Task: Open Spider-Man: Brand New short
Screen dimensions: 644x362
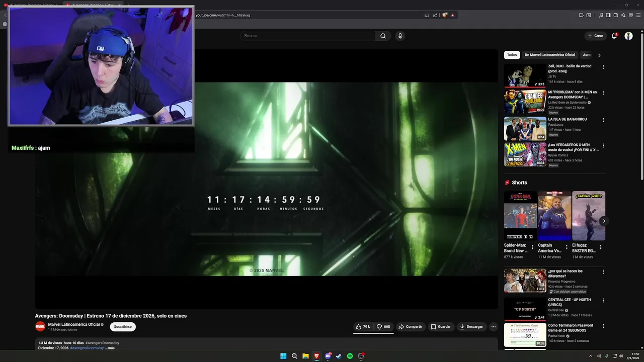Action: (521, 216)
